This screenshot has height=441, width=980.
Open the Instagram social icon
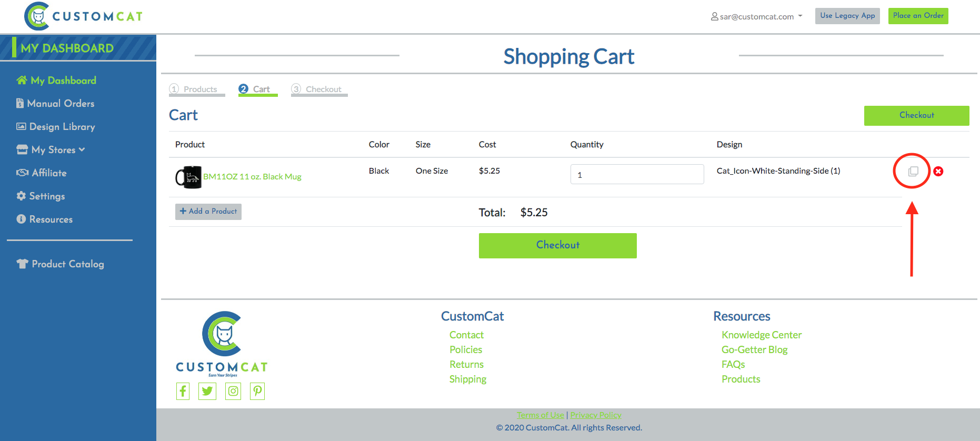pos(233,391)
